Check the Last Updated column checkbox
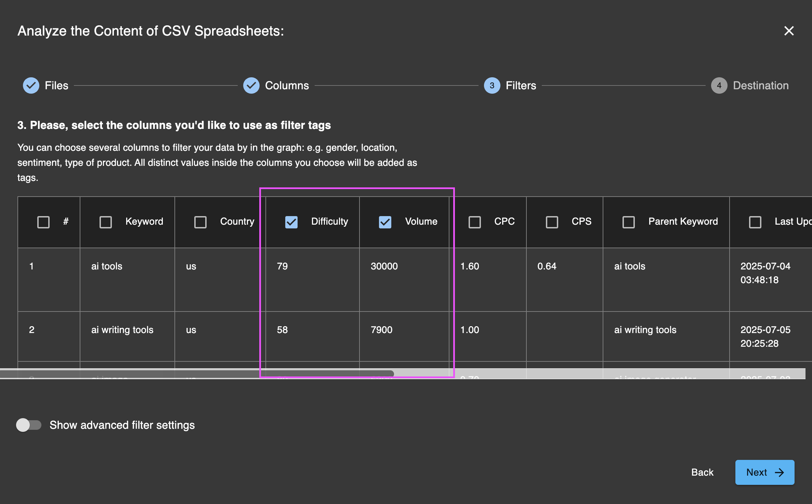 click(755, 222)
